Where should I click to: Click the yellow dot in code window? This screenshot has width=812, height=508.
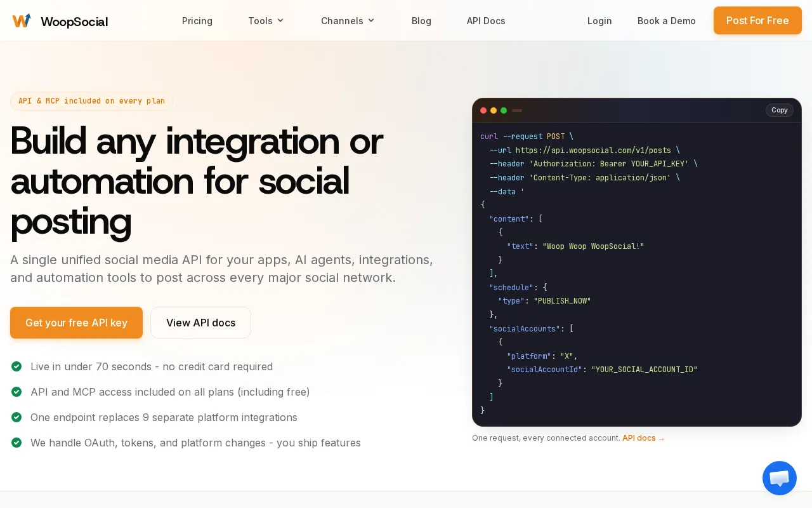(494, 110)
